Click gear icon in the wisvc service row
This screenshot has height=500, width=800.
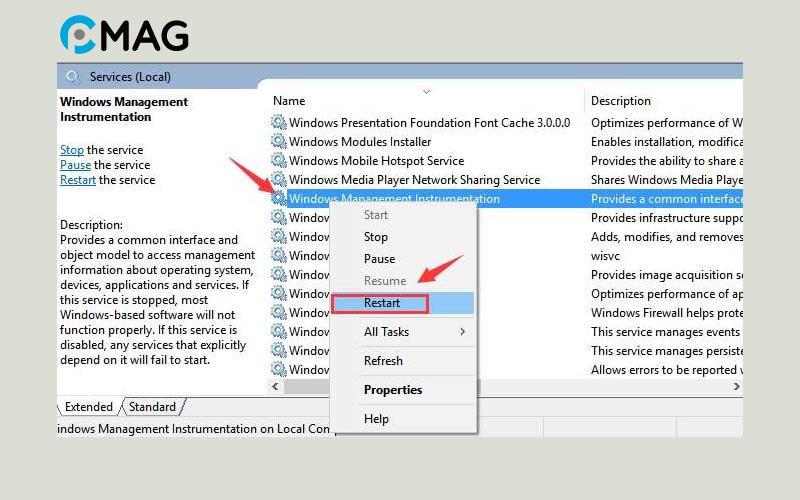click(278, 255)
